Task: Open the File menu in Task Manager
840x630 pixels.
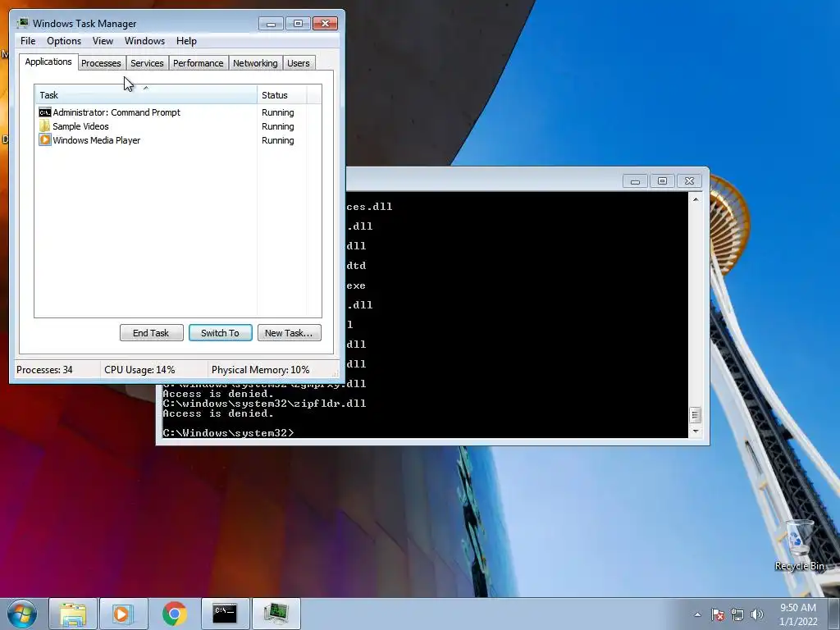Action: coord(28,41)
